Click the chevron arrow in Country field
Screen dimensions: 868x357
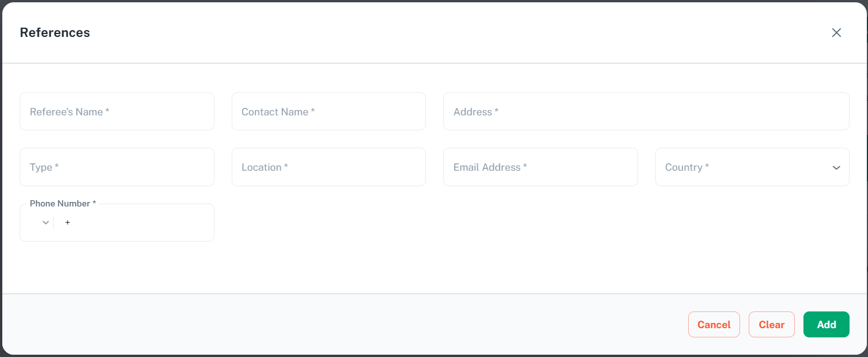[836, 168]
